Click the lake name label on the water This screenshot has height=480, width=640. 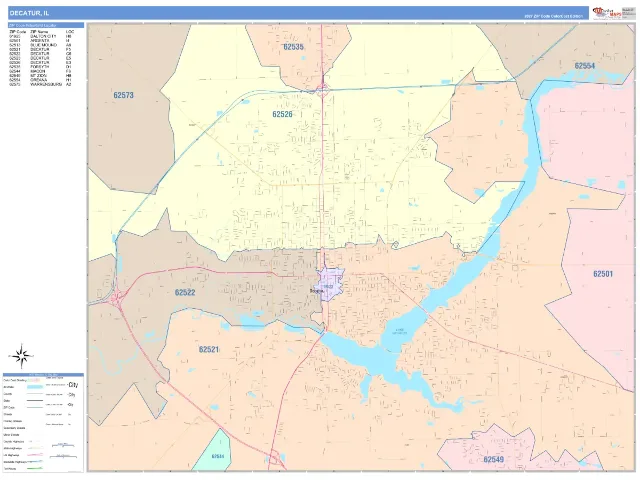(400, 331)
